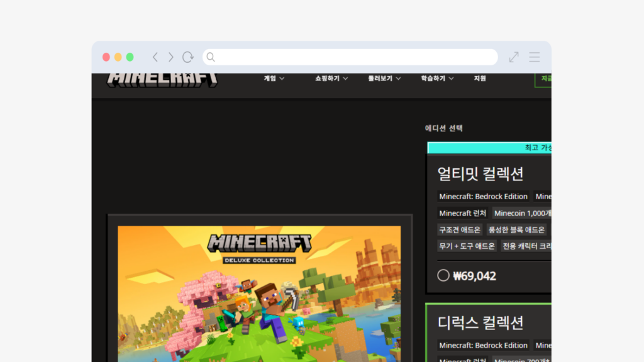
Task: Select the ₩69,042 edition radio button
Action: click(443, 275)
